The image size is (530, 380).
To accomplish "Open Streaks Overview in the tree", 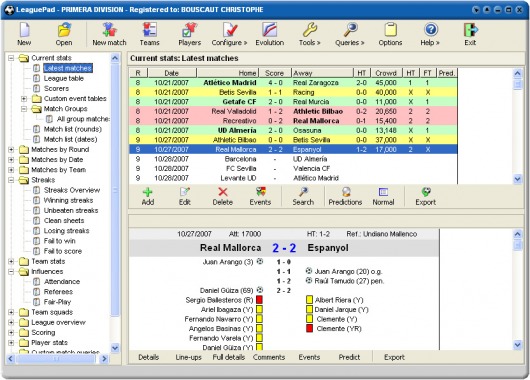I will point(72,190).
